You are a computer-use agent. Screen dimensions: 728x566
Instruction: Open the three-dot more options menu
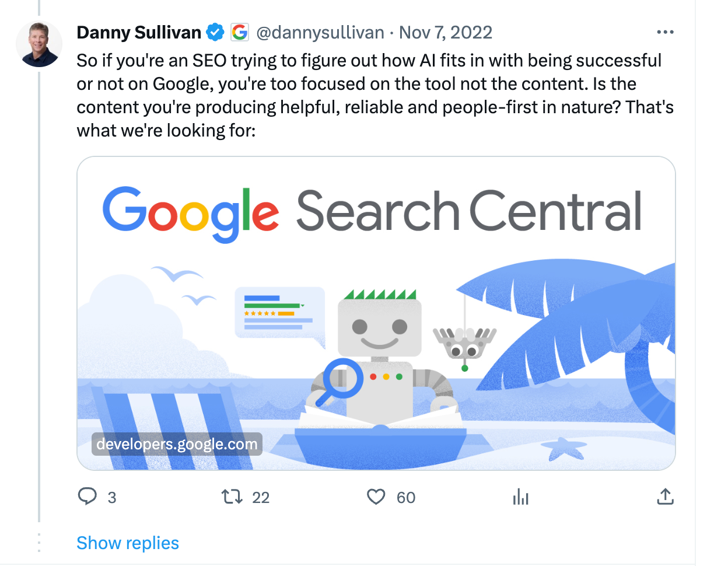(x=665, y=32)
